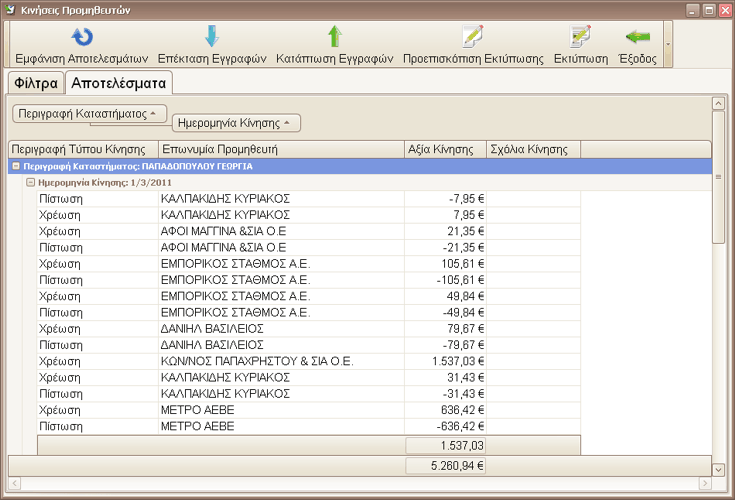Select ΜΕΤΡΟ ΑΕΒΕ in the 636,42 € row
The width and height of the screenshot is (735, 500).
[x=281, y=410]
